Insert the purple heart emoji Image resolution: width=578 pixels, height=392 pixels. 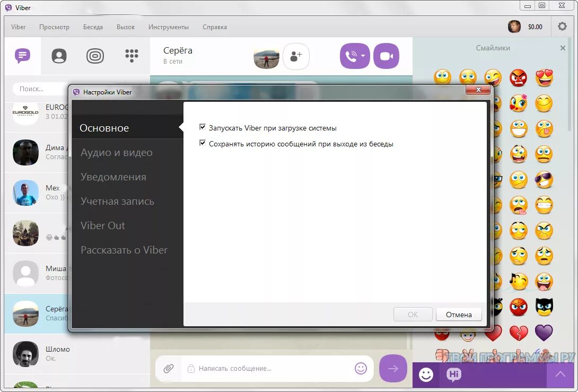coord(544,333)
